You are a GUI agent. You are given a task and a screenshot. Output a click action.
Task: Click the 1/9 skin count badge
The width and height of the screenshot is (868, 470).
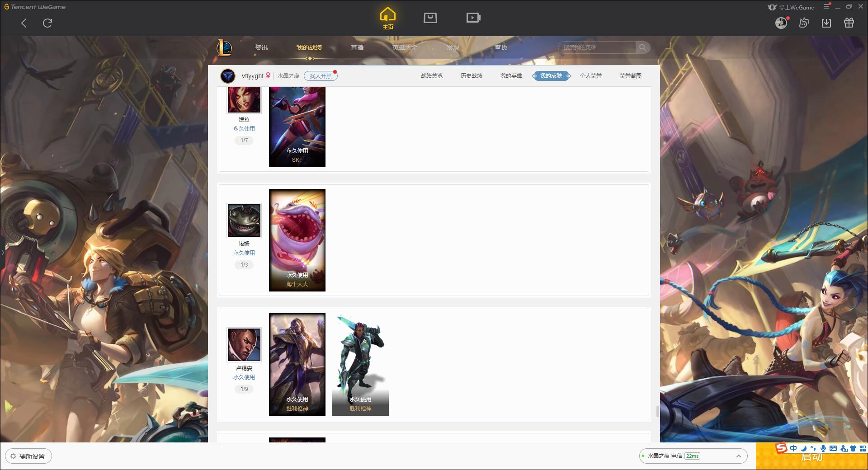coord(244,389)
